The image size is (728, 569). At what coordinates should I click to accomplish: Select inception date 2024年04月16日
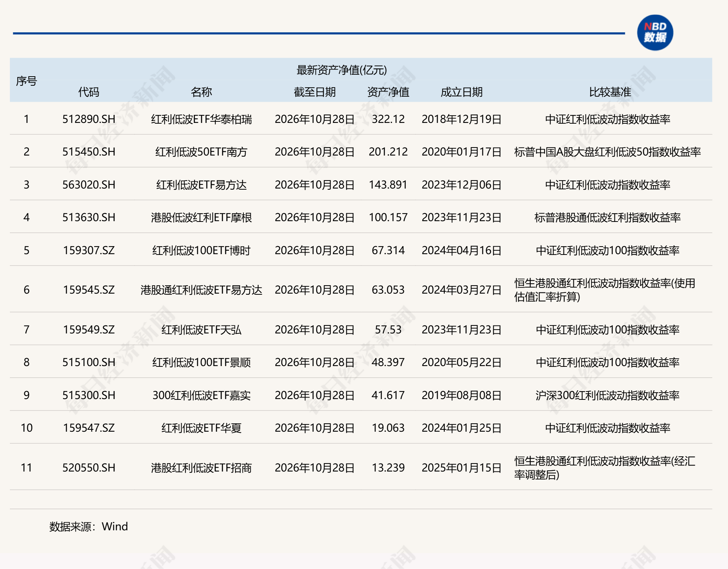(x=461, y=250)
